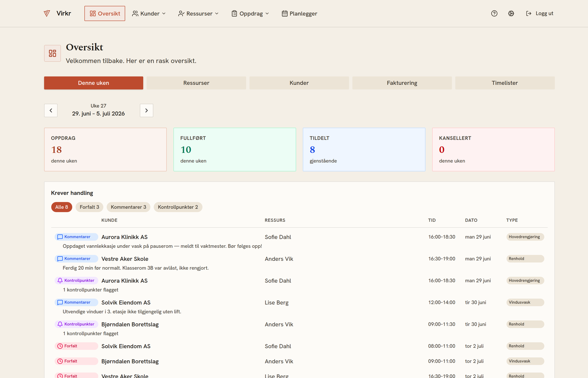The image size is (588, 378).
Task: Switch to the Timelister tab
Action: pyautogui.click(x=505, y=83)
